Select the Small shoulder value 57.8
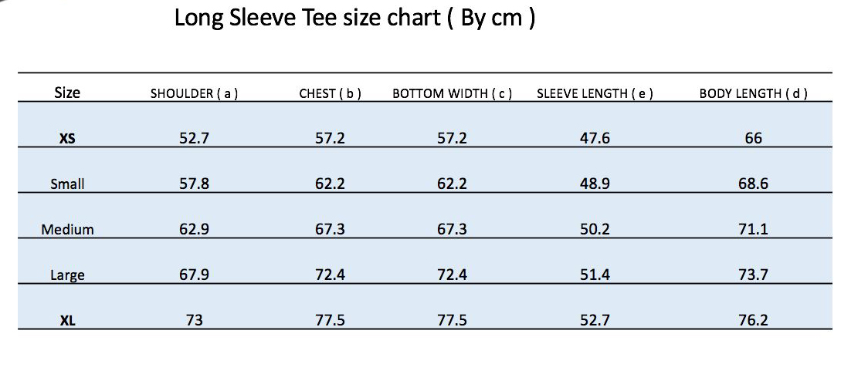 point(194,184)
